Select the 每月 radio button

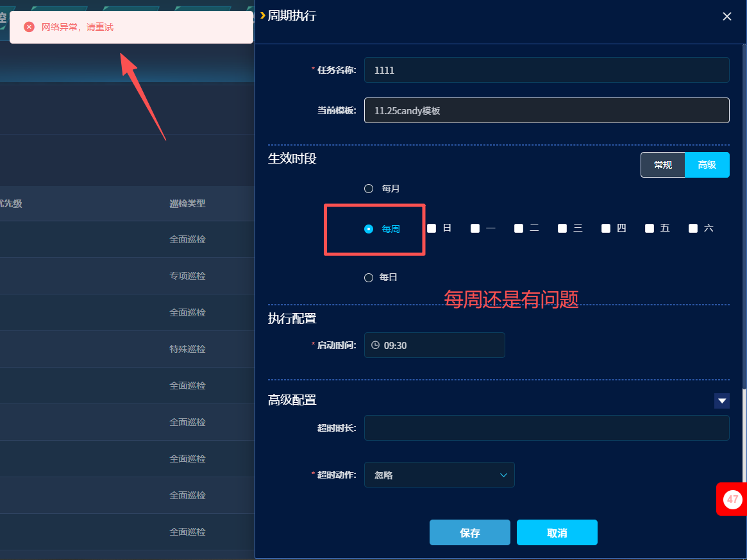tap(369, 189)
